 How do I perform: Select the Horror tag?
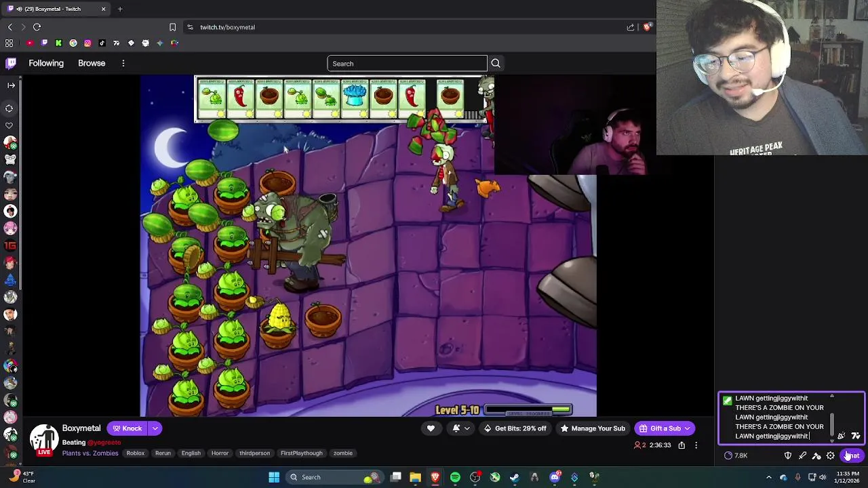click(220, 453)
